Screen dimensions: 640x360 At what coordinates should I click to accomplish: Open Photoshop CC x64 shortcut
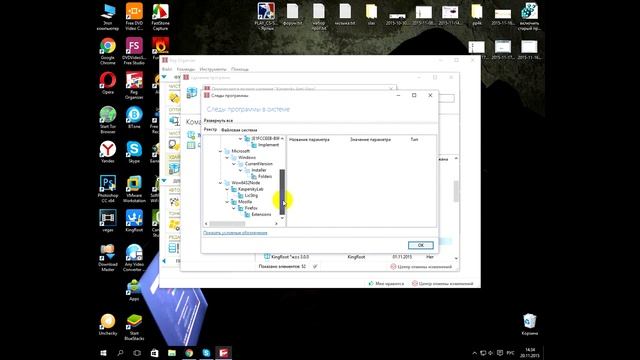coord(108,189)
